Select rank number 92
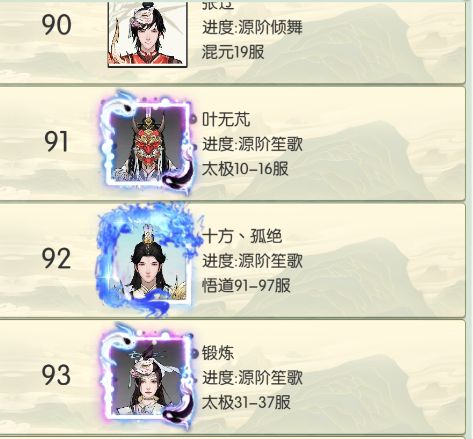Image resolution: width=473 pixels, height=439 pixels. click(56, 259)
